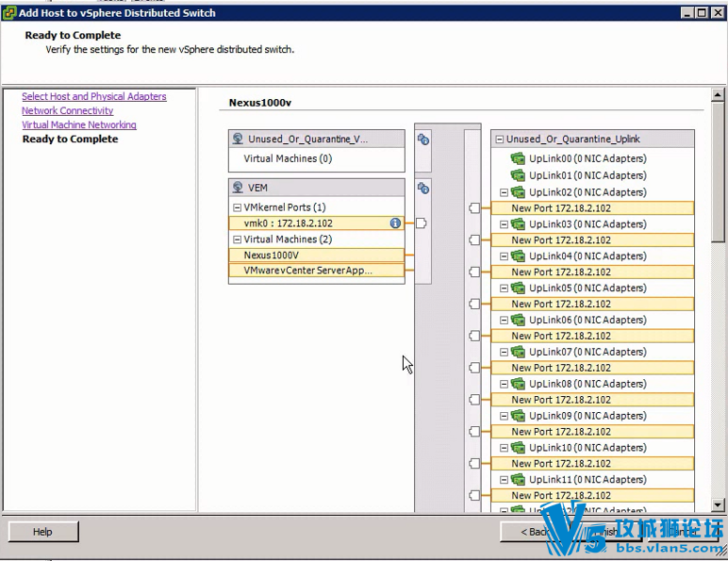The image size is (728, 561).
Task: Select vmk0 : 172.18.2.102 row
Action: pos(316,223)
